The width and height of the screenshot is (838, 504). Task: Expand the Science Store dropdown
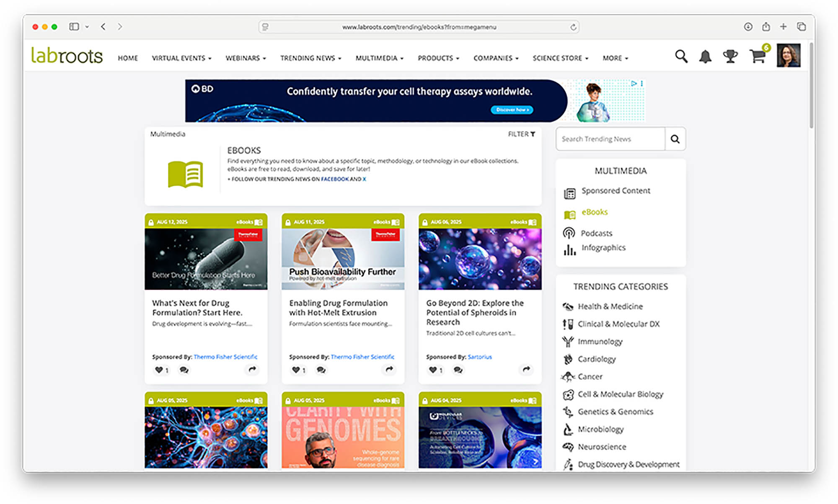coord(560,58)
